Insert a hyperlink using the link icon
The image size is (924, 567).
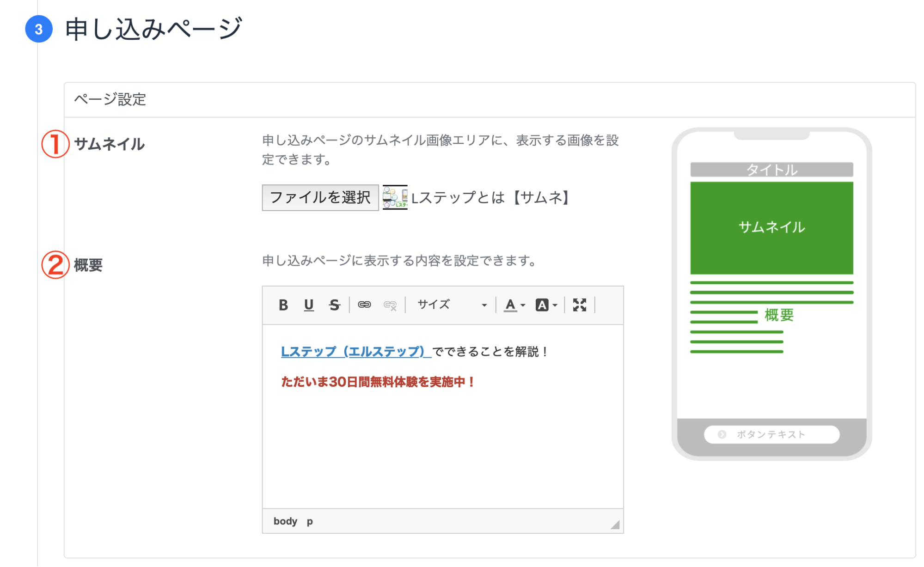click(x=365, y=305)
